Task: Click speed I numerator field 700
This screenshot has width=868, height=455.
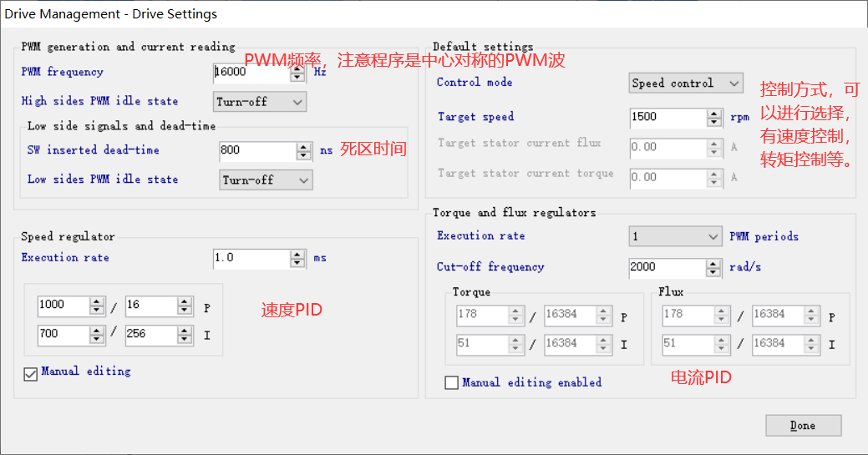Action: click(63, 335)
